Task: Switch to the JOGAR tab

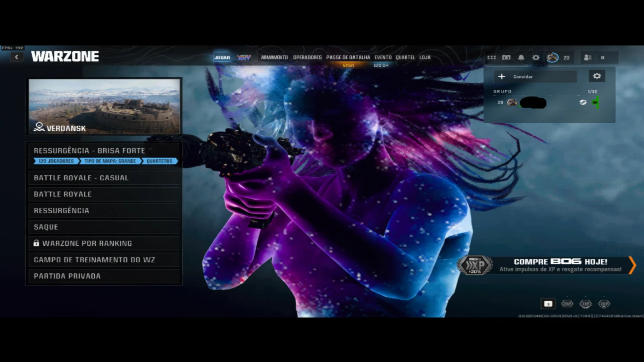Action: point(222,57)
